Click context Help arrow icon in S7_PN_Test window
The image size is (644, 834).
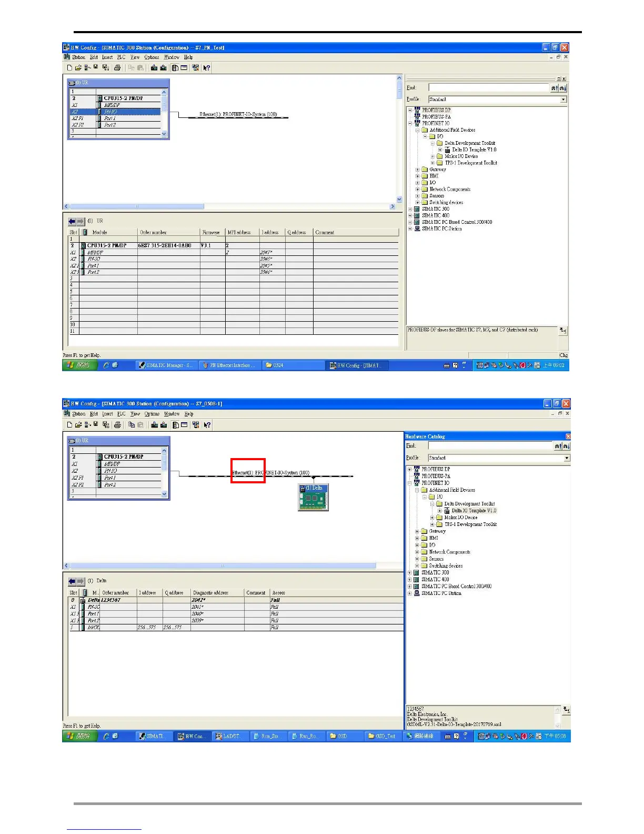coord(207,68)
